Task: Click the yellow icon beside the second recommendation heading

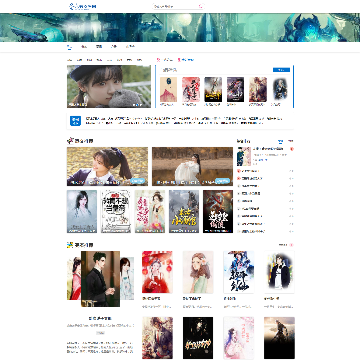Action: click(x=70, y=245)
